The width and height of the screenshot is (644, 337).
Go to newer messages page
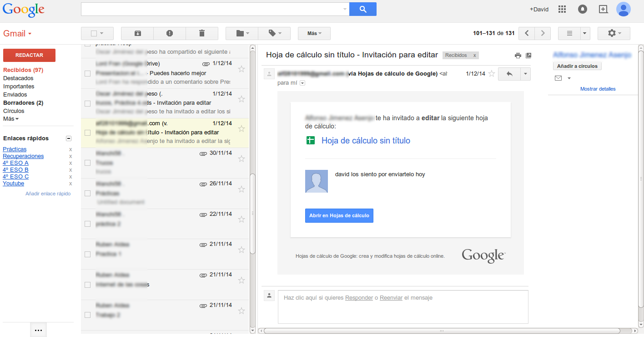[x=526, y=33]
